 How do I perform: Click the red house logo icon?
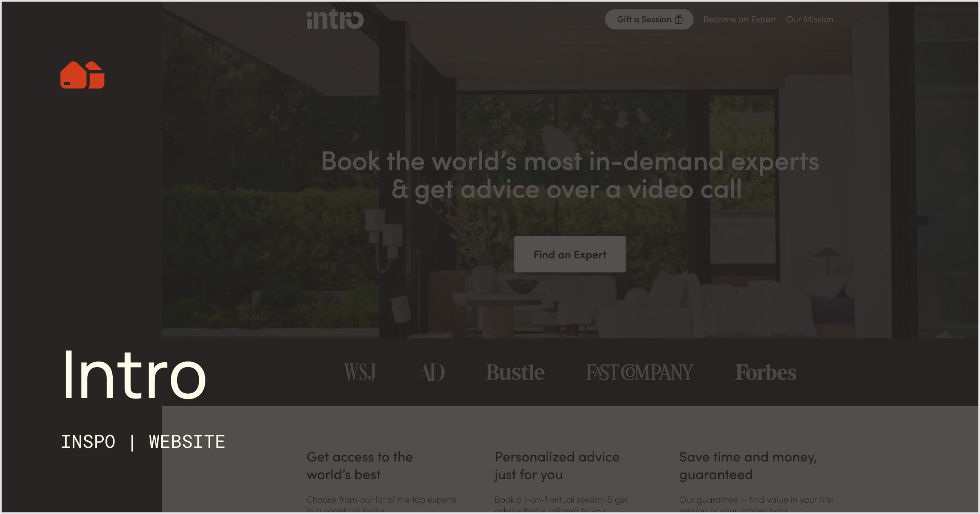(x=82, y=75)
